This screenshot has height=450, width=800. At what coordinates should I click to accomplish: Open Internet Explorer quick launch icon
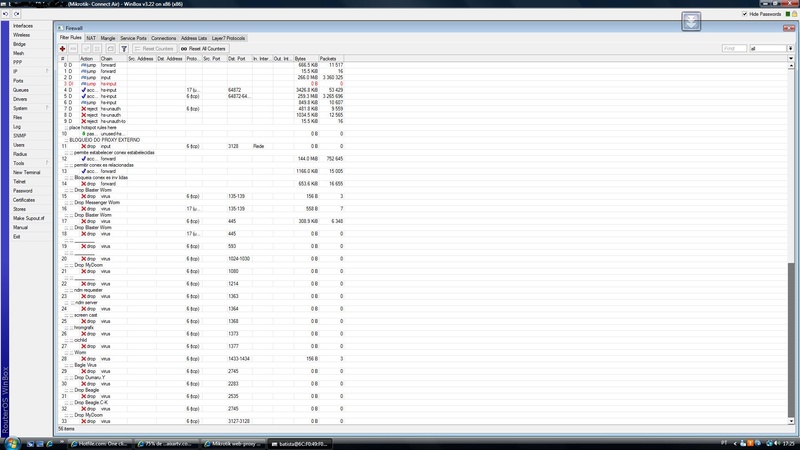[49, 444]
